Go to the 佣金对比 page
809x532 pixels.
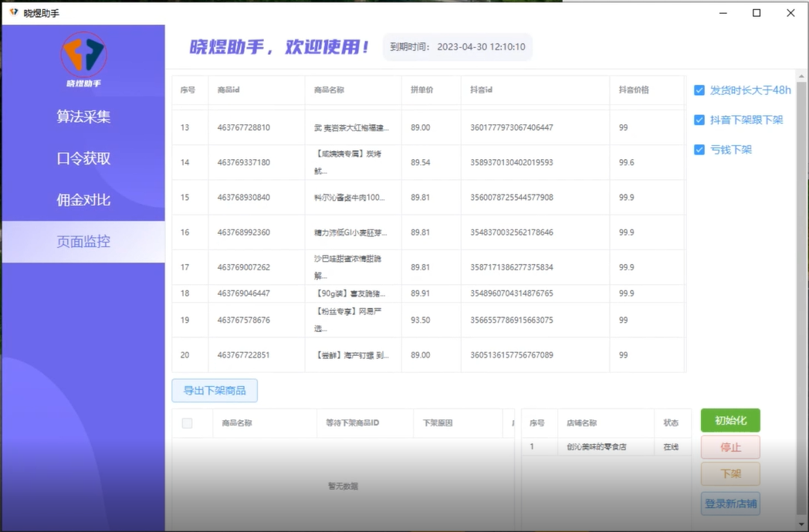point(83,200)
